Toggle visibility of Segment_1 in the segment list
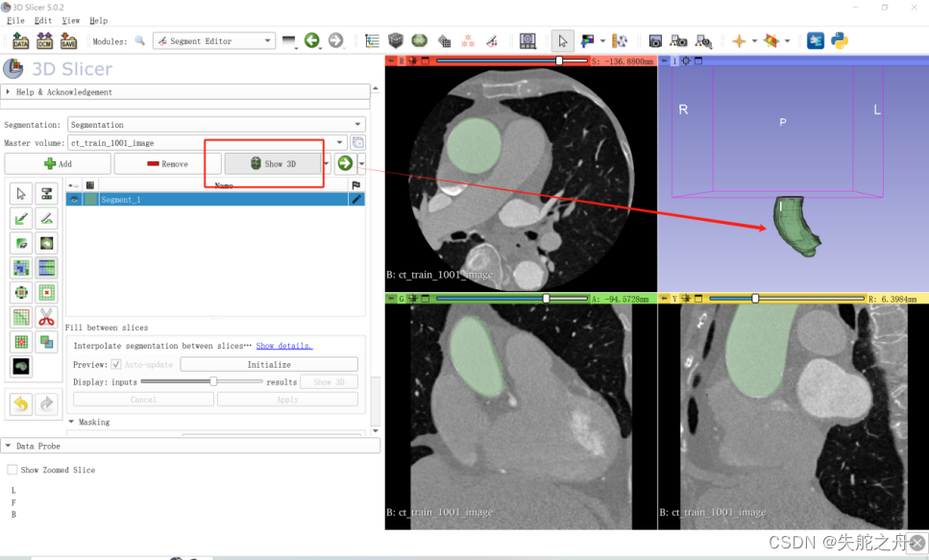Image resolution: width=929 pixels, height=560 pixels. pos(74,199)
